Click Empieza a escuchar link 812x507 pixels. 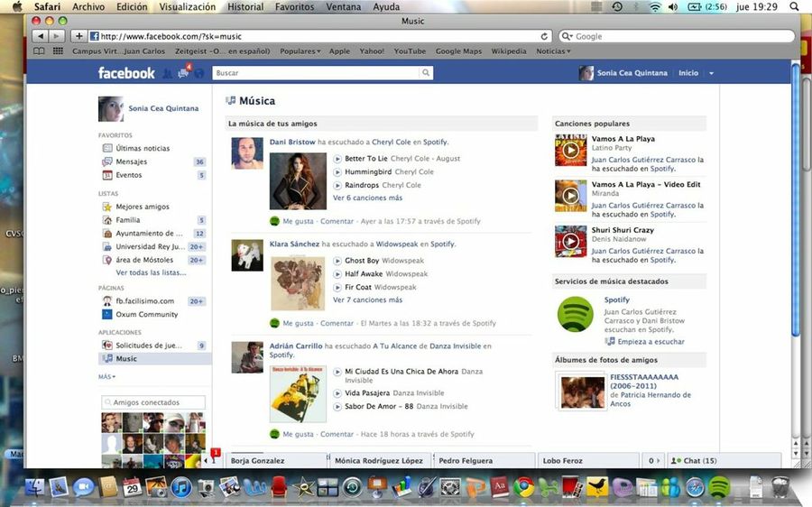point(651,342)
